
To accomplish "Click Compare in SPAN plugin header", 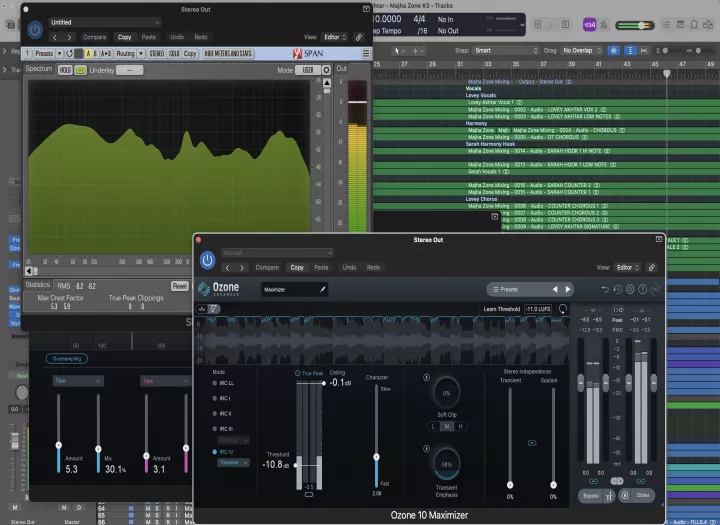I will (94, 37).
